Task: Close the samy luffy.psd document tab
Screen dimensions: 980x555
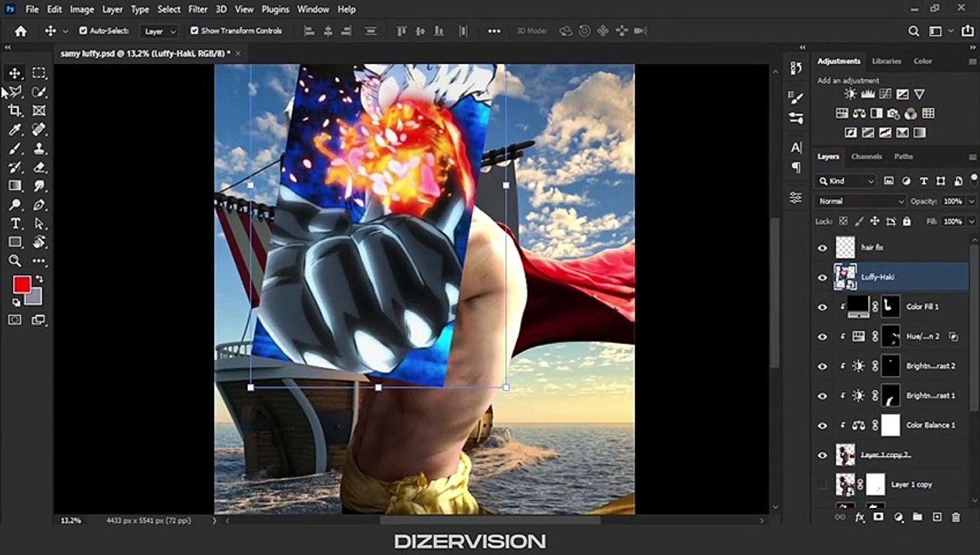Action: coord(238,53)
